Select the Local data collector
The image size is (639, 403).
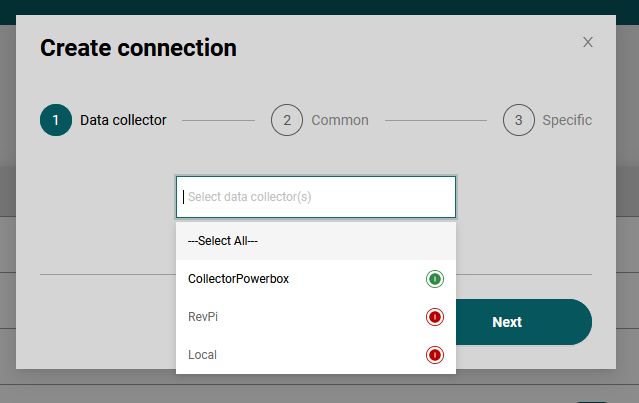(x=202, y=355)
